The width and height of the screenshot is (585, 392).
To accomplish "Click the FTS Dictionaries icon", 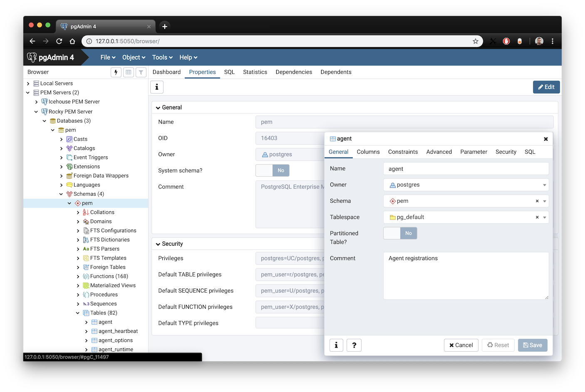I will (x=86, y=240).
